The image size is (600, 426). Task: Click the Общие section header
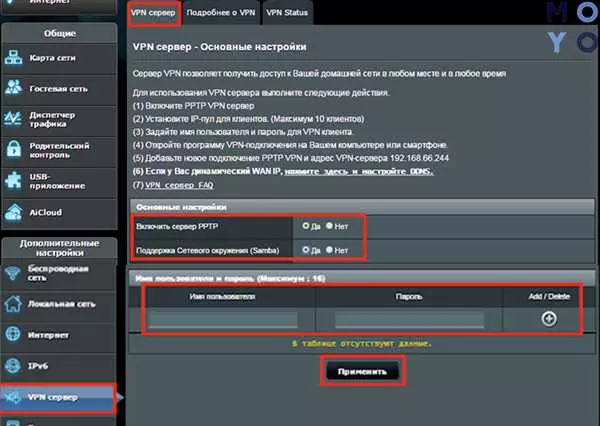pos(60,33)
